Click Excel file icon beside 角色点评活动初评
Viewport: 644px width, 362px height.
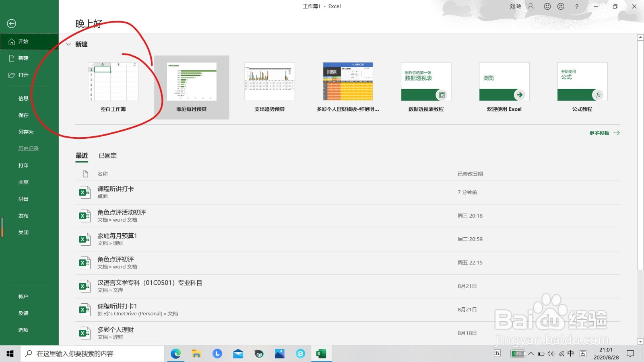coord(85,216)
